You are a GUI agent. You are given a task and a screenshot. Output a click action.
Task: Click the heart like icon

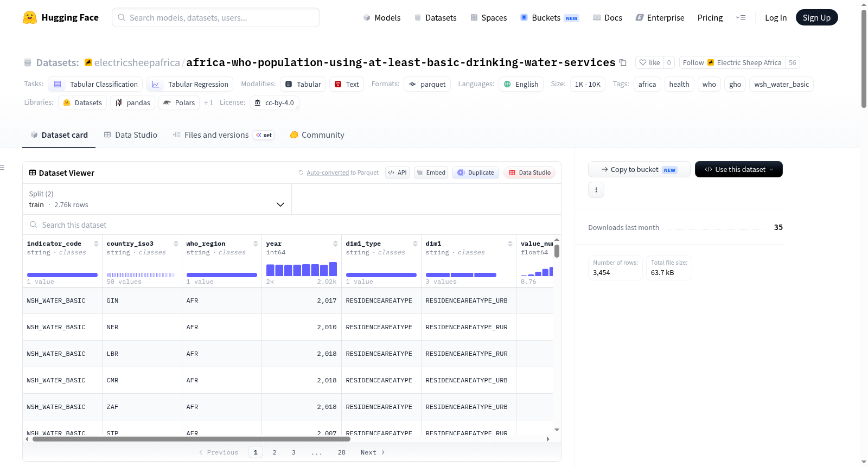tap(643, 63)
